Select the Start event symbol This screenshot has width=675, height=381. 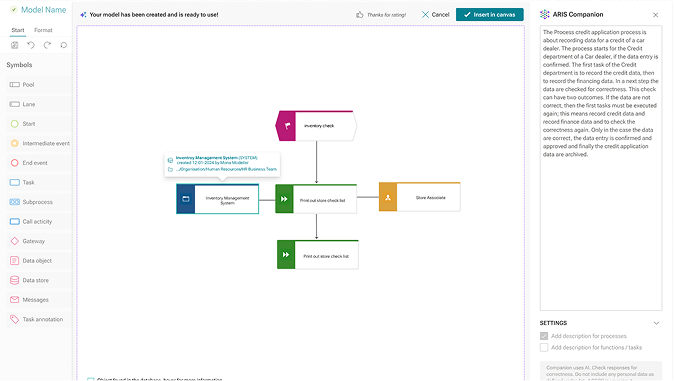pyautogui.click(x=39, y=124)
